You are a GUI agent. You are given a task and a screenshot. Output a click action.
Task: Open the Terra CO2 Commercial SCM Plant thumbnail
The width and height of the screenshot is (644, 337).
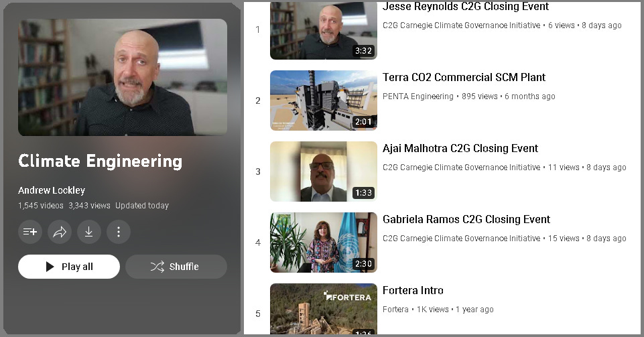[324, 100]
